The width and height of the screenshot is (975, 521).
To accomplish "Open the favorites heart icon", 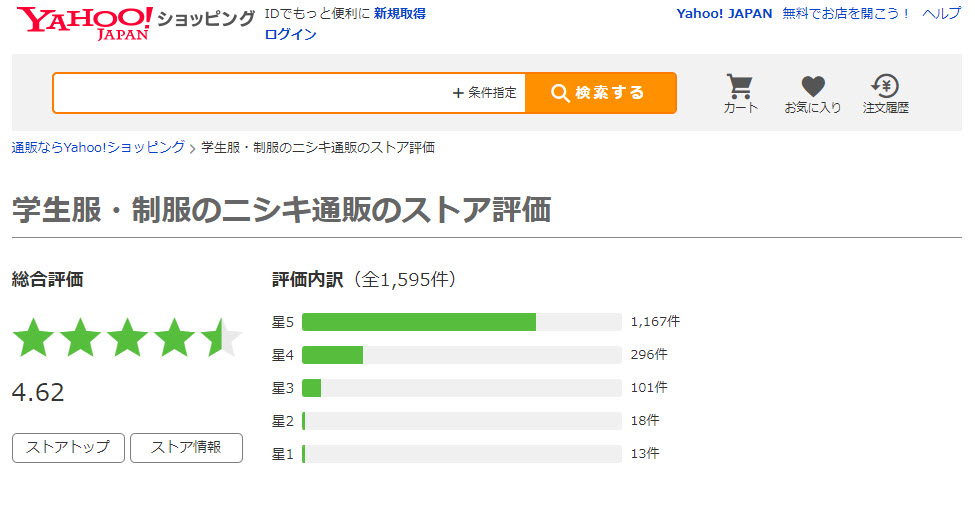I will coord(813,86).
